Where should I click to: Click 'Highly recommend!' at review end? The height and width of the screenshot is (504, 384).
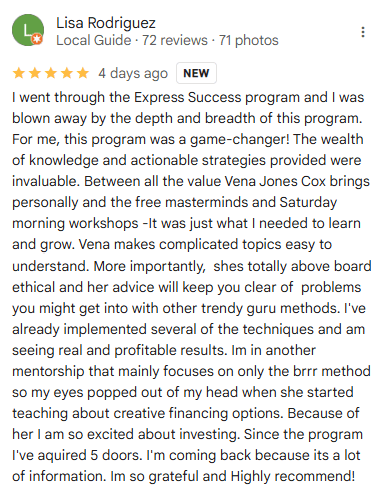[293, 476]
